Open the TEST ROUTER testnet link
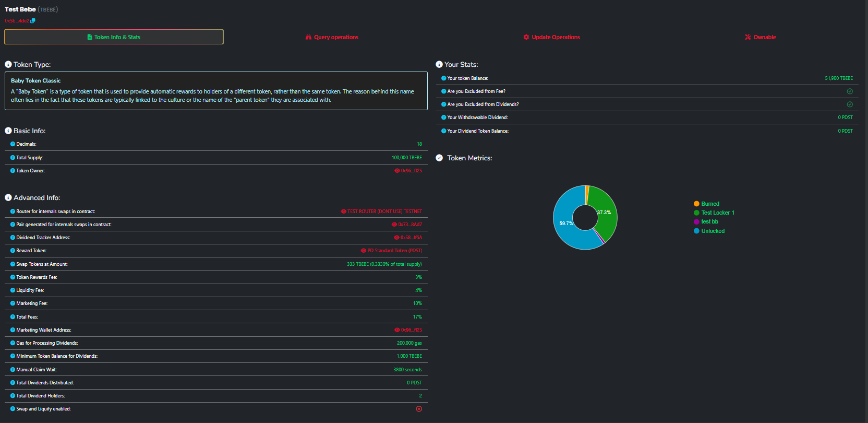This screenshot has width=868, height=423. click(x=384, y=211)
